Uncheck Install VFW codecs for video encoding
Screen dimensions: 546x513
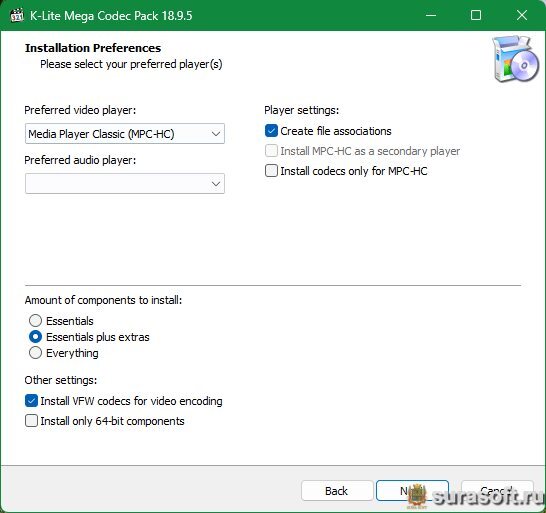pos(31,401)
